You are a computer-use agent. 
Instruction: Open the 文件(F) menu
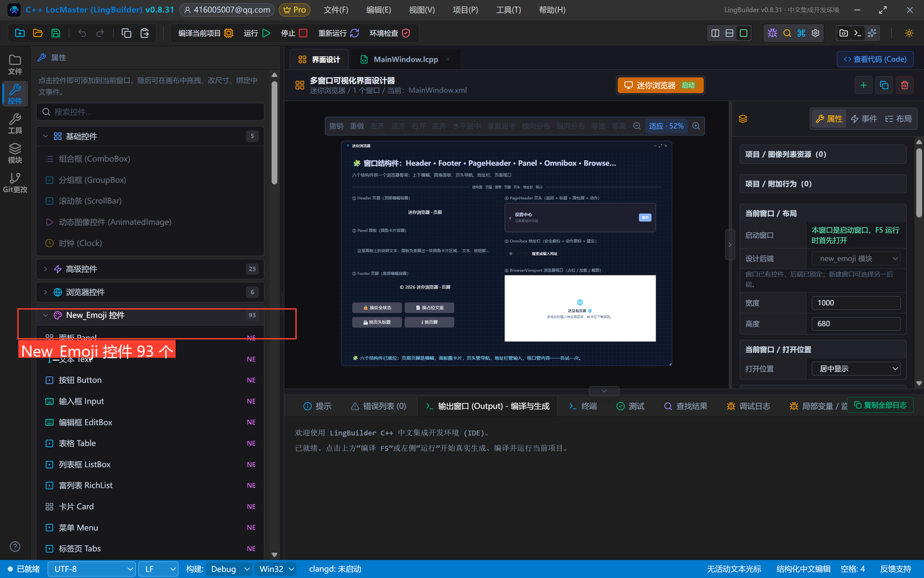coord(336,10)
